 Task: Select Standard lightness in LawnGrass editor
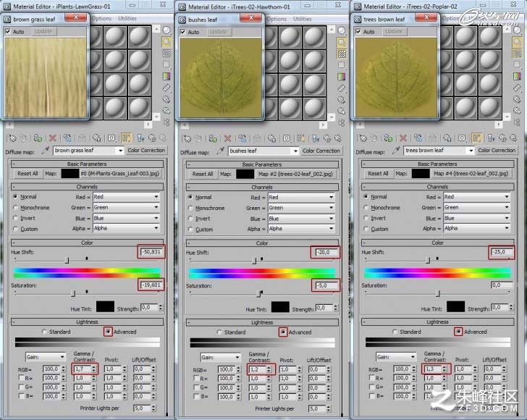point(44,332)
